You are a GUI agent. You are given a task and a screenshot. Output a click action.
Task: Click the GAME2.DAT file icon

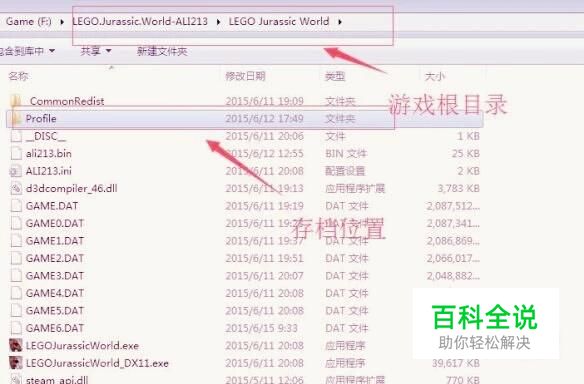[16, 258]
